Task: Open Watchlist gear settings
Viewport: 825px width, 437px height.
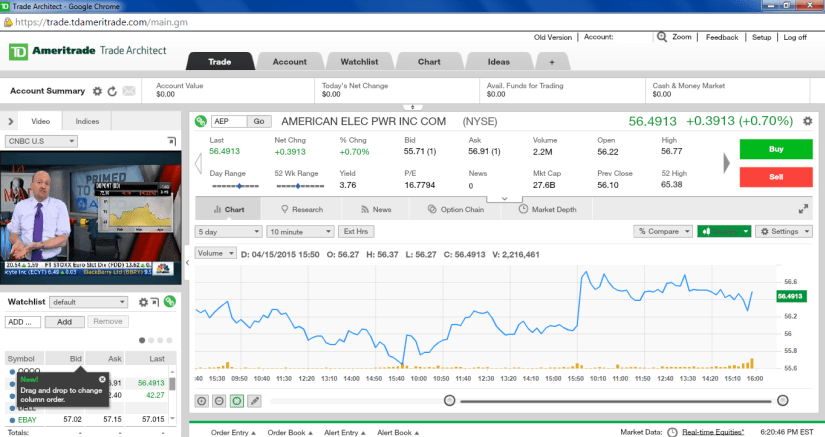Action: click(x=143, y=302)
